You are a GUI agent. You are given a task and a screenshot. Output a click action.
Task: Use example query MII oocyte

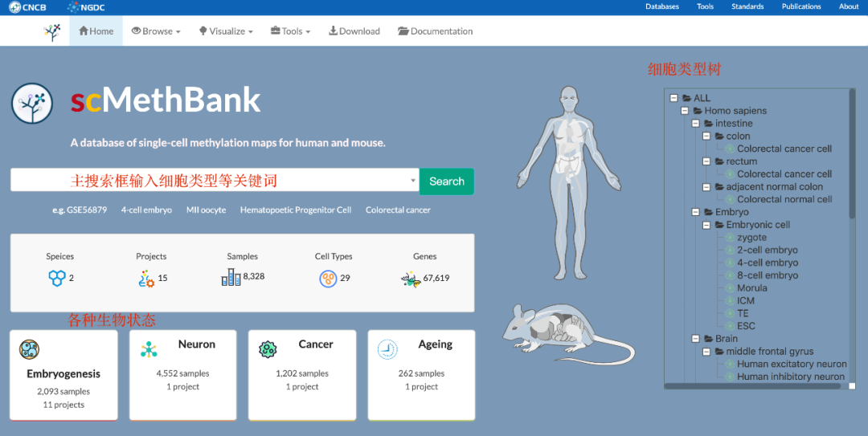pos(206,210)
